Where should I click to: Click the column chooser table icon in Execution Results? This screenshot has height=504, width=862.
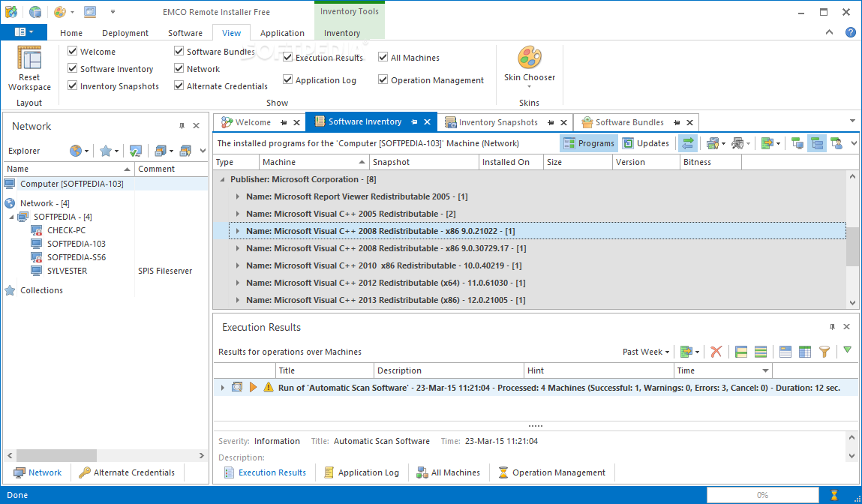point(805,352)
